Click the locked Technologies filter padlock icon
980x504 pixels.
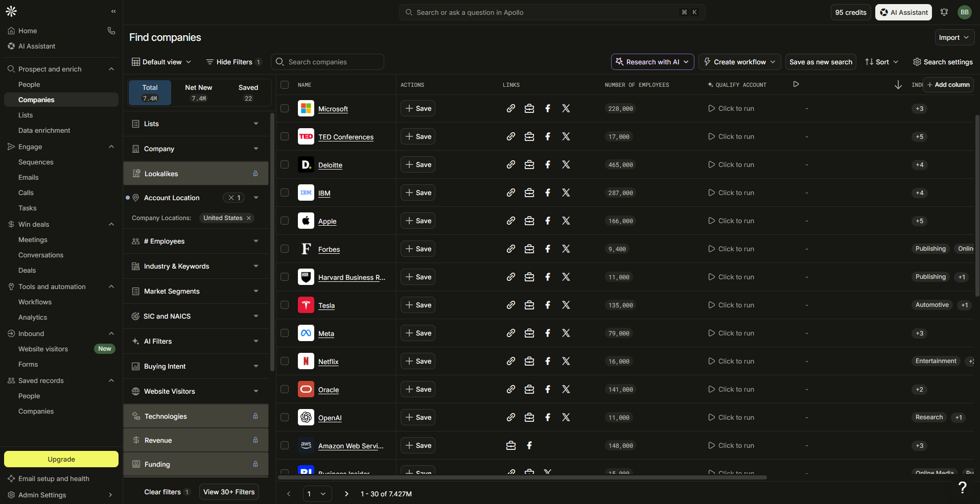coord(255,416)
